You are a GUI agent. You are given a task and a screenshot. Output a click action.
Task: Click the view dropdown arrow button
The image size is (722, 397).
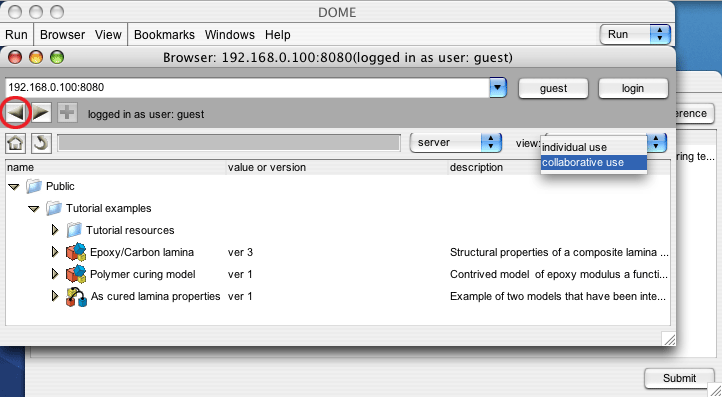pyautogui.click(x=657, y=143)
